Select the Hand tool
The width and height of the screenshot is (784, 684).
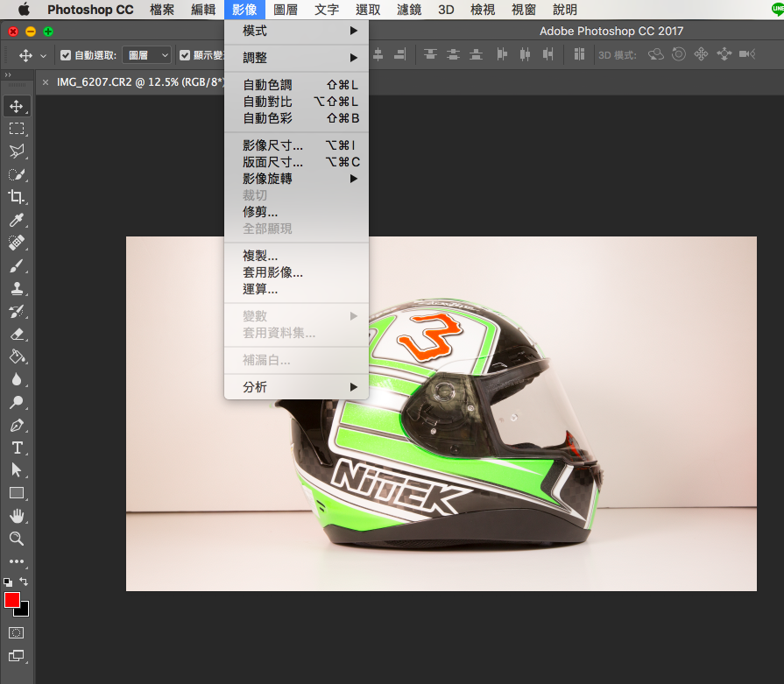tap(17, 516)
